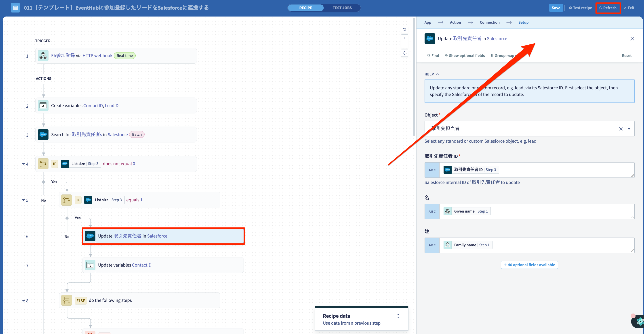Viewport: 644px width, 334px height.
Task: Click the variables icon in step 7
Action: click(90, 265)
